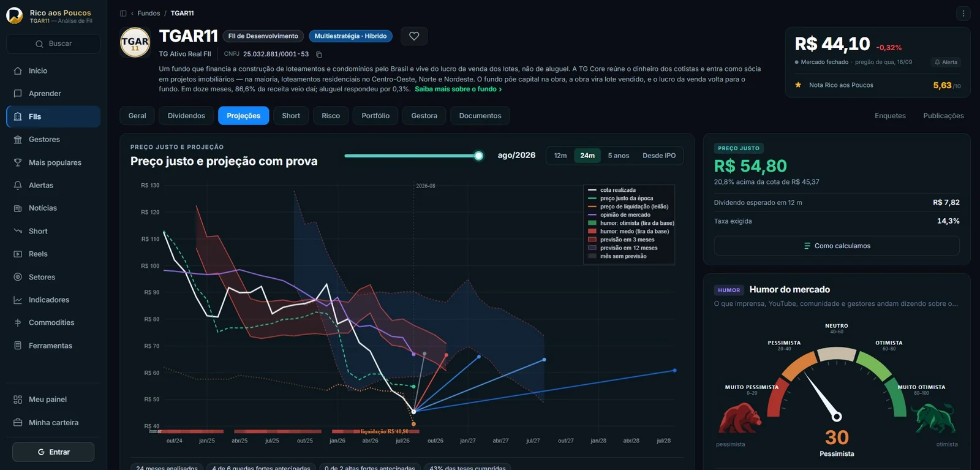Create a price Alerta
This screenshot has width=980, height=470.
946,62
